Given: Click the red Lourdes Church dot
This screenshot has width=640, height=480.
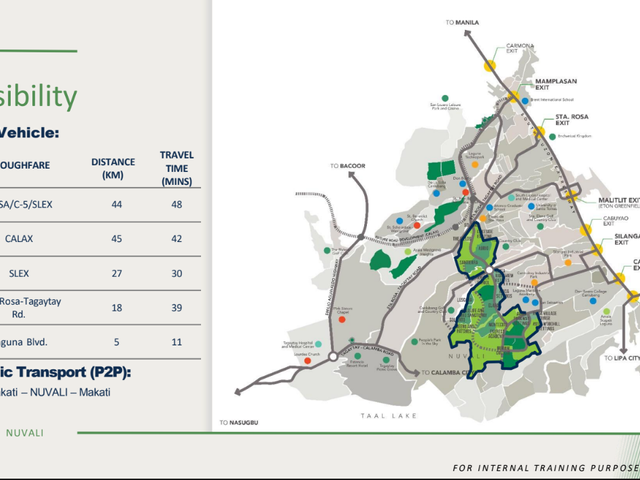Looking at the screenshot, I should coord(307,361).
